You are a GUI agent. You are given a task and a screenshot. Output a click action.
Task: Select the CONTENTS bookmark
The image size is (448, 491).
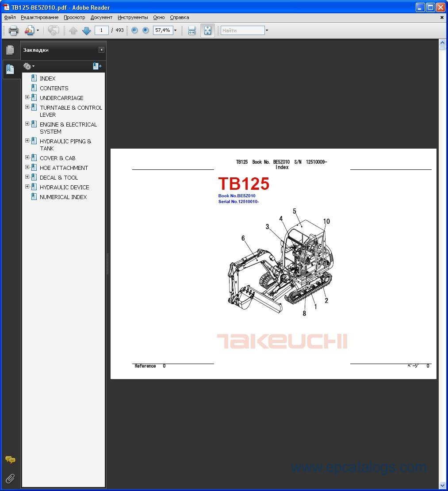tap(54, 88)
